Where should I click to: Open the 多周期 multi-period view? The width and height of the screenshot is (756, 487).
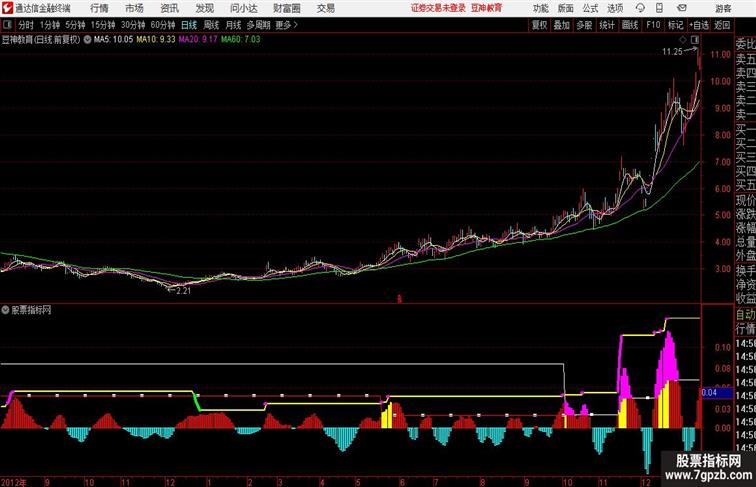(x=258, y=25)
